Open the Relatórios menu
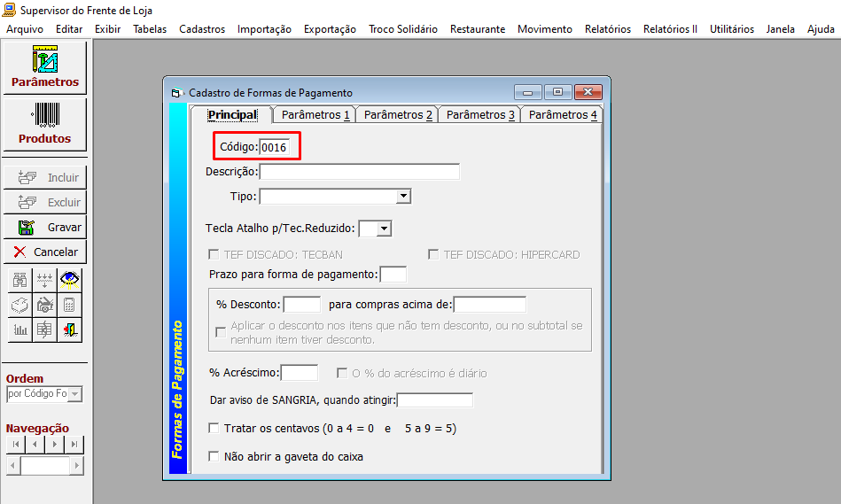Viewport: 841px width, 504px height. pyautogui.click(x=608, y=29)
